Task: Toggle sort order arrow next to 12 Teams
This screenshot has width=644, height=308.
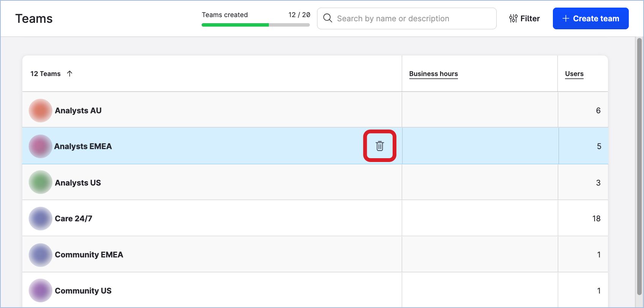Action: (69, 74)
